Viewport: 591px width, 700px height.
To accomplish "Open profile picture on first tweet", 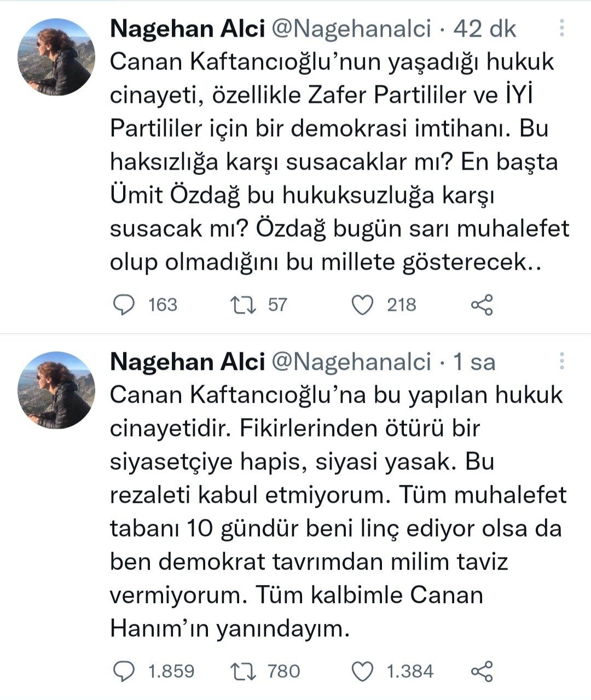I will 56,57.
